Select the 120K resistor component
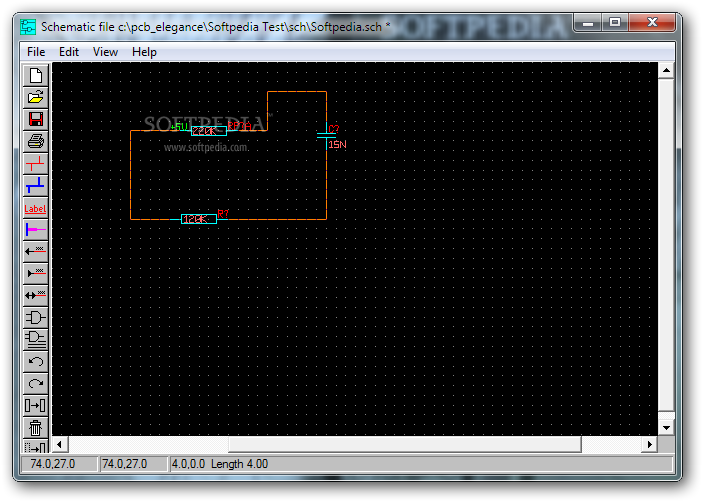Image resolution: width=703 pixels, height=502 pixels. click(199, 219)
